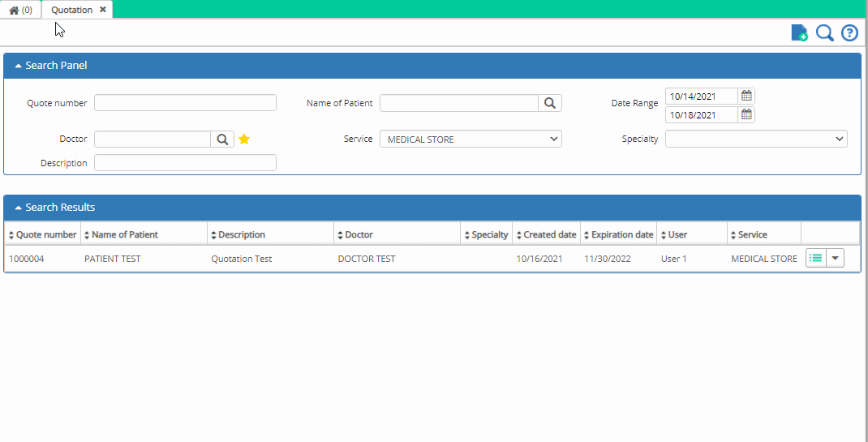Open the Service dropdown showing MEDICAL STORE
Viewport: 868px width, 442px height.
[x=471, y=139]
